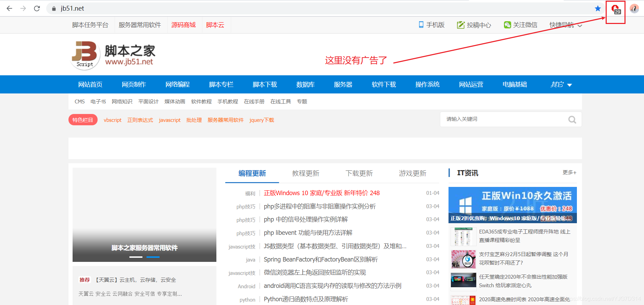Open the 网站首页 nav item
The width and height of the screenshot is (644, 305).
(90, 85)
